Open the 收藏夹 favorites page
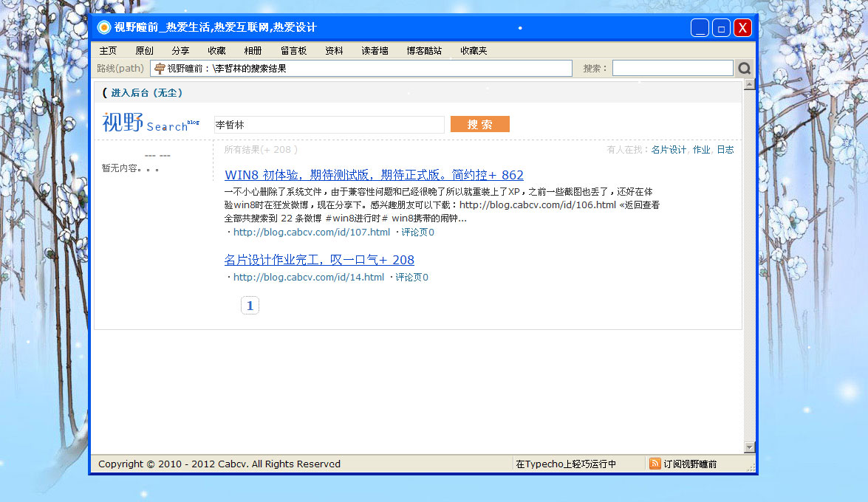The image size is (868, 502). (x=474, y=50)
